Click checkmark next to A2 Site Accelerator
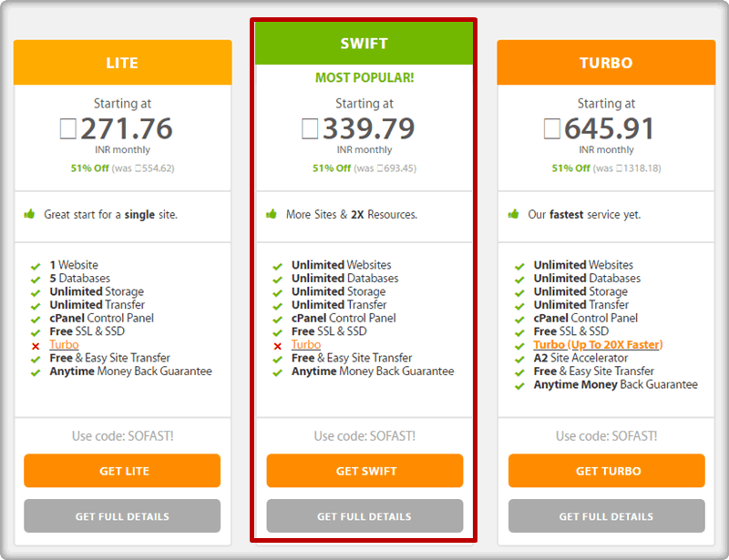 519,359
